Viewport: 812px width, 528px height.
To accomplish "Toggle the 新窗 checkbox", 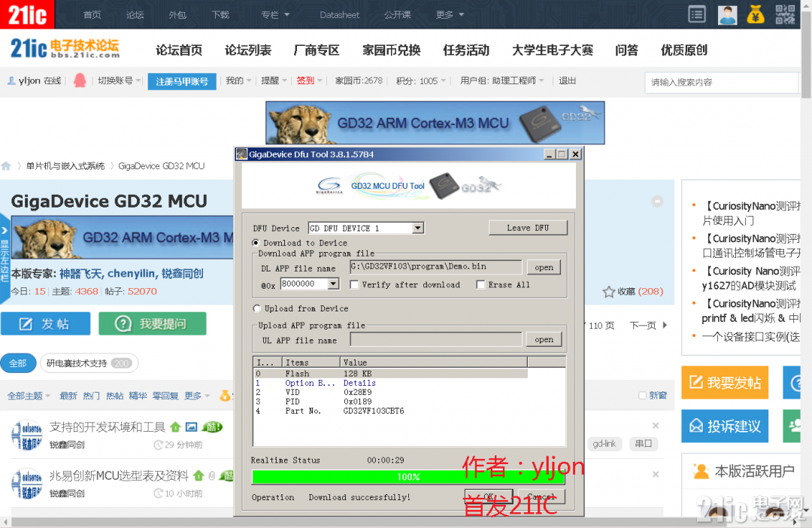I will [642, 396].
